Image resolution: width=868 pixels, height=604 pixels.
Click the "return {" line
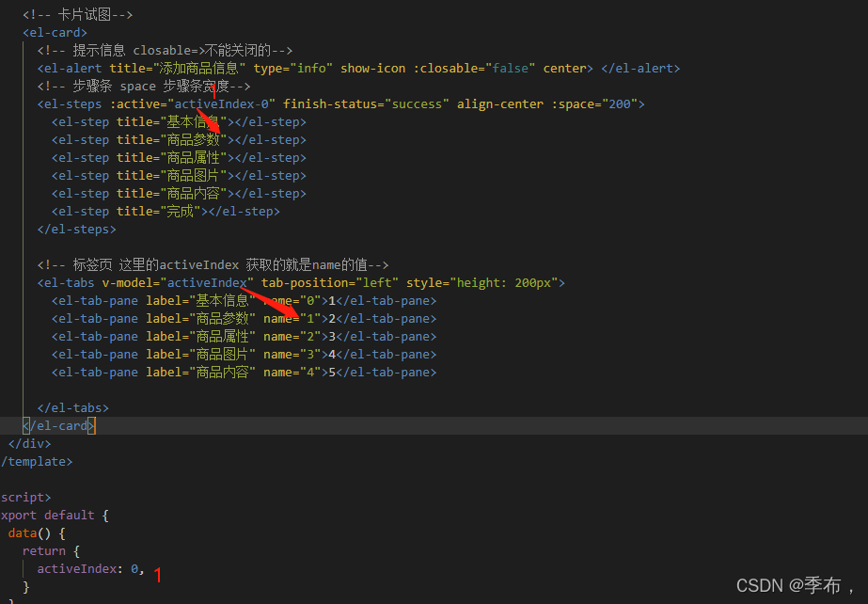coord(51,551)
